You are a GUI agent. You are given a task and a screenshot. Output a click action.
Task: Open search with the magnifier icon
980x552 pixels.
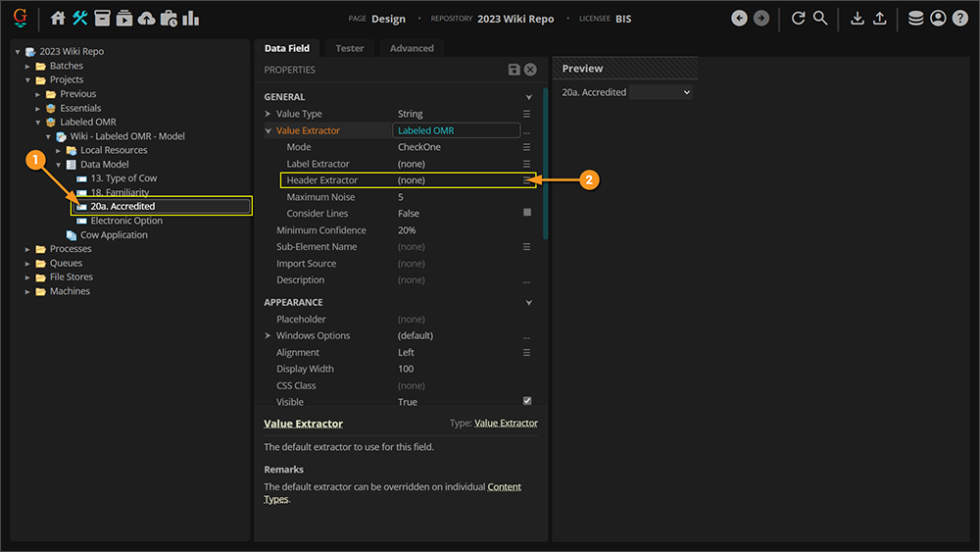pyautogui.click(x=820, y=19)
